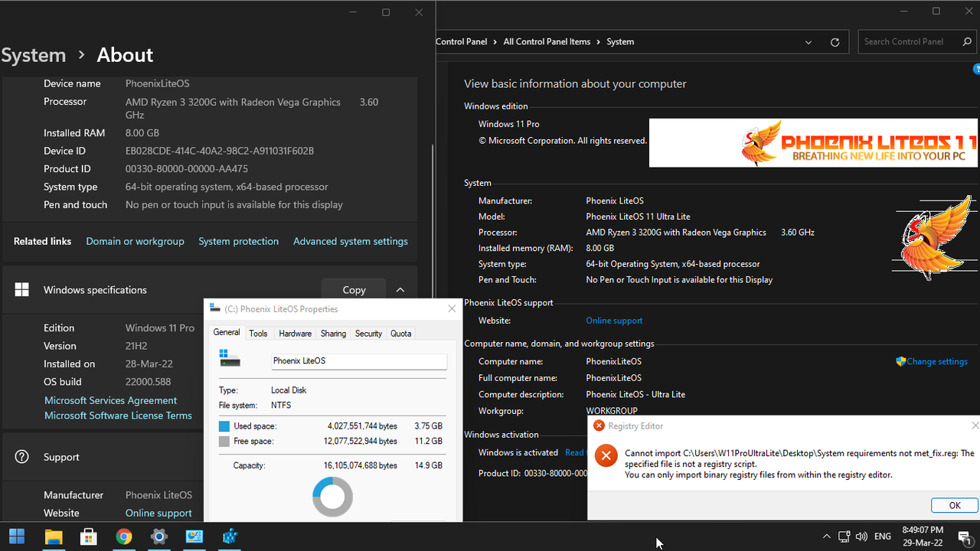This screenshot has height=551, width=980.
Task: Click the Support question mark icon
Action: point(22,457)
